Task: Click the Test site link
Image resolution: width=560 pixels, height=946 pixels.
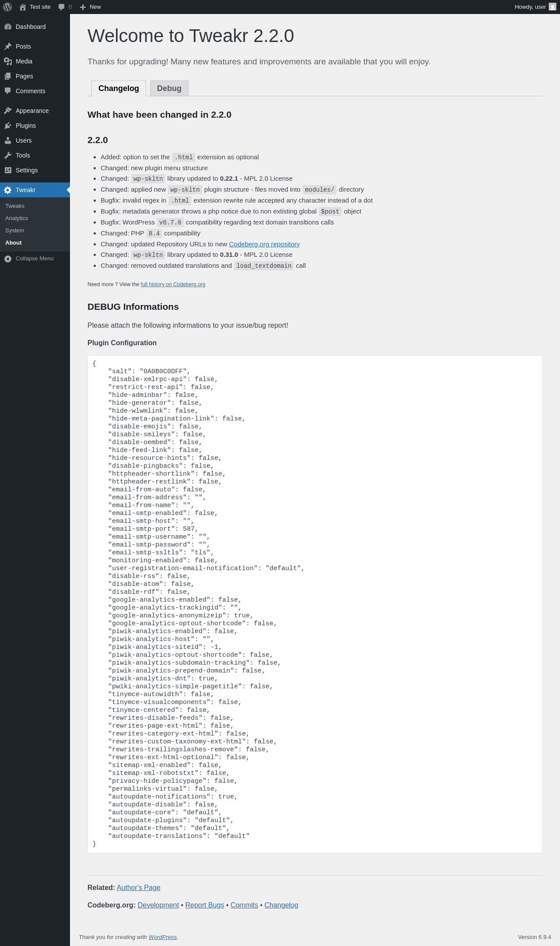Action: (x=40, y=7)
